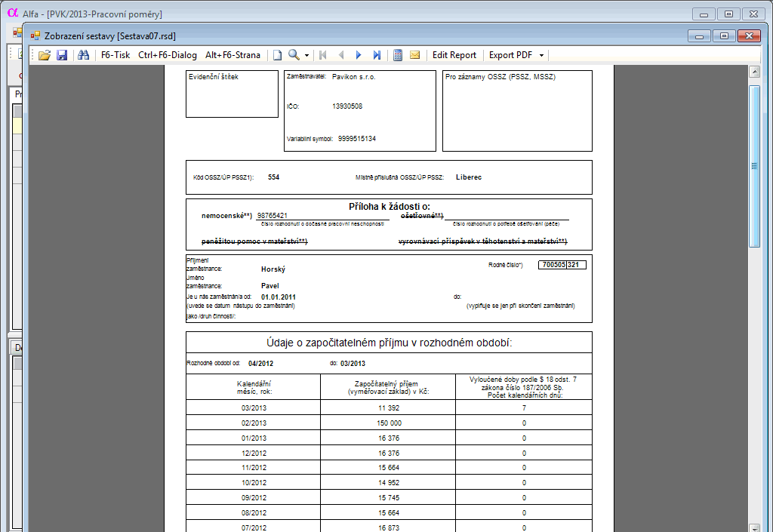
Task: Select the surname Horský
Action: 273,269
